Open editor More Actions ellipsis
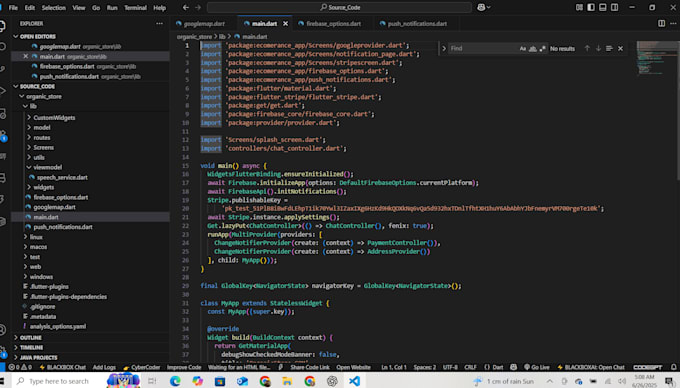 (673, 23)
